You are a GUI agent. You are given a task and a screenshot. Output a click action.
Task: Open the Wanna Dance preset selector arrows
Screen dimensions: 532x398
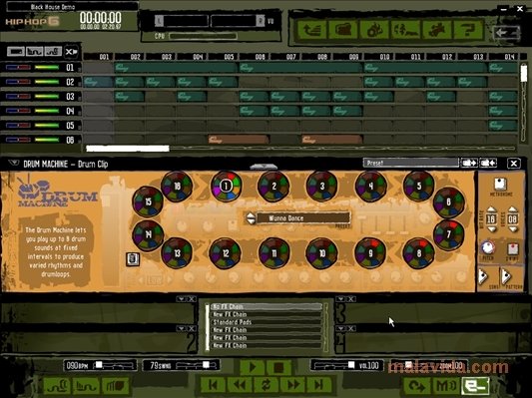251,218
